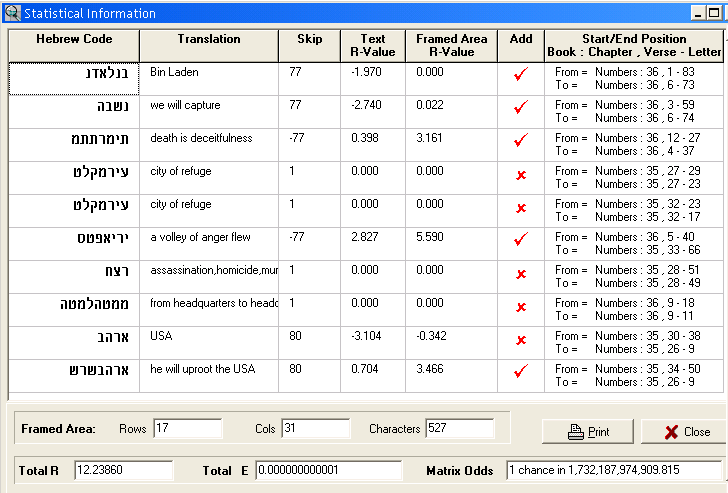Select Hebrew code cell for 'we will capture'
This screenshot has height=493, width=728.
(74, 112)
